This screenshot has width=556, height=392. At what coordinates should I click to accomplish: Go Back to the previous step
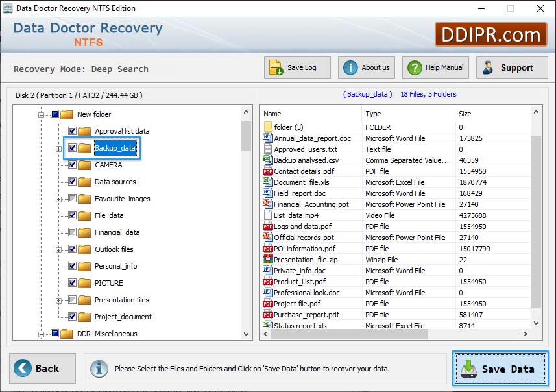[43, 368]
